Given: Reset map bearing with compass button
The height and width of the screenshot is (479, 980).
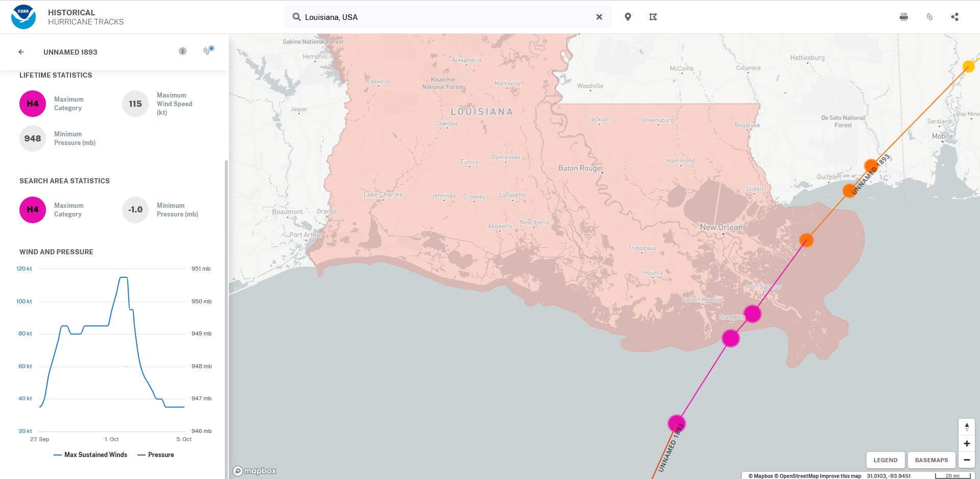Looking at the screenshot, I should pos(966,426).
